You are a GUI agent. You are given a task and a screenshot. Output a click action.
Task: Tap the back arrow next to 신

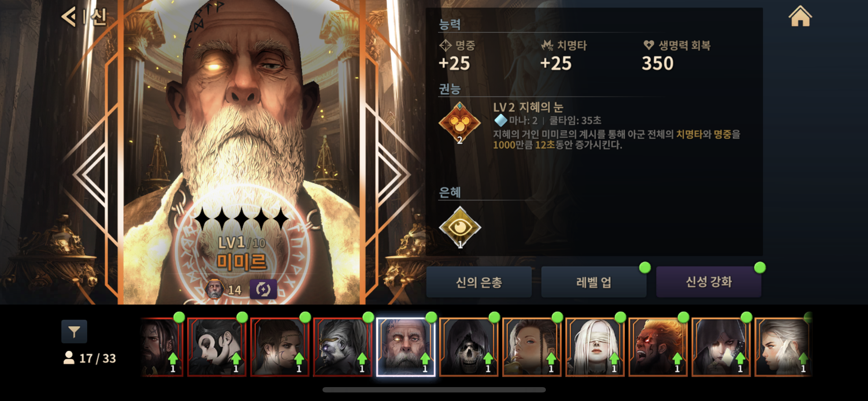click(69, 16)
